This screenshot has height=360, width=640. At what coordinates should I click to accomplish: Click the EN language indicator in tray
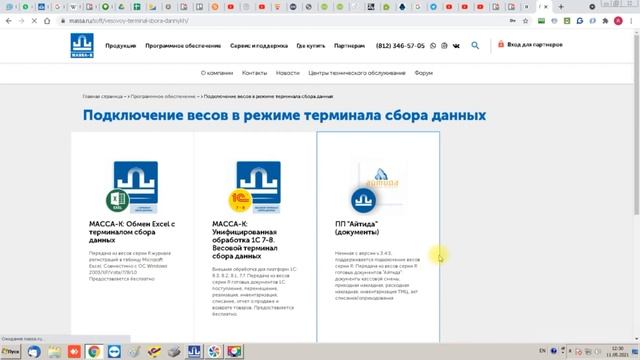point(542,351)
